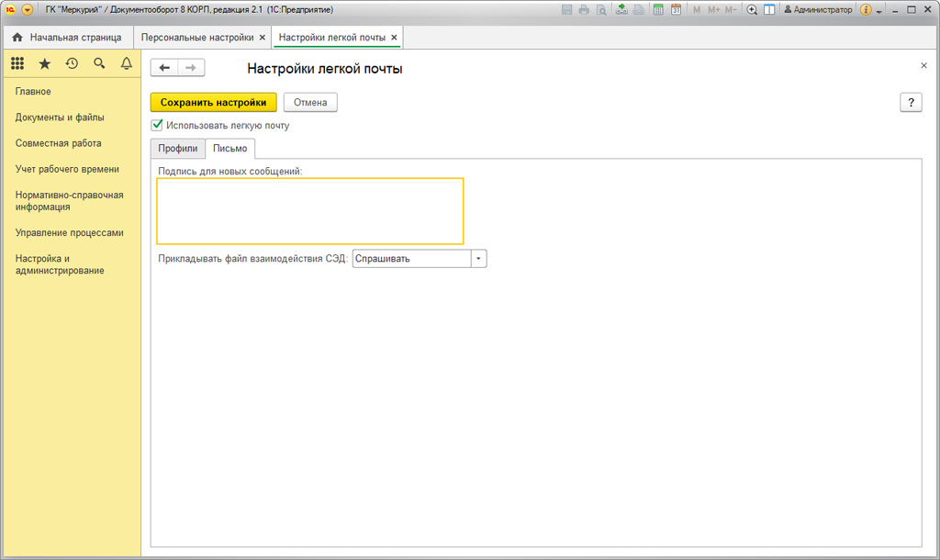Click 'Сохранить настройки' button

click(213, 103)
